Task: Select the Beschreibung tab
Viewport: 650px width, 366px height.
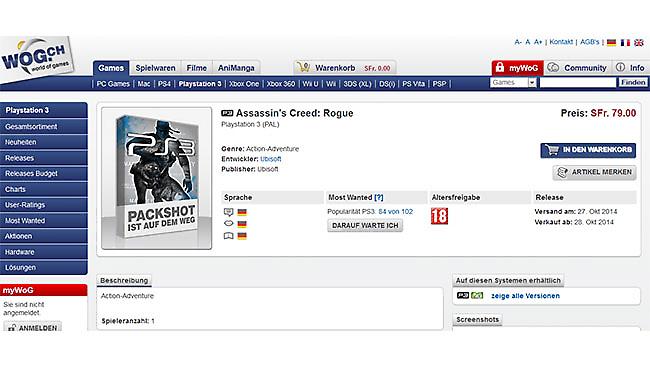Action: tap(124, 281)
